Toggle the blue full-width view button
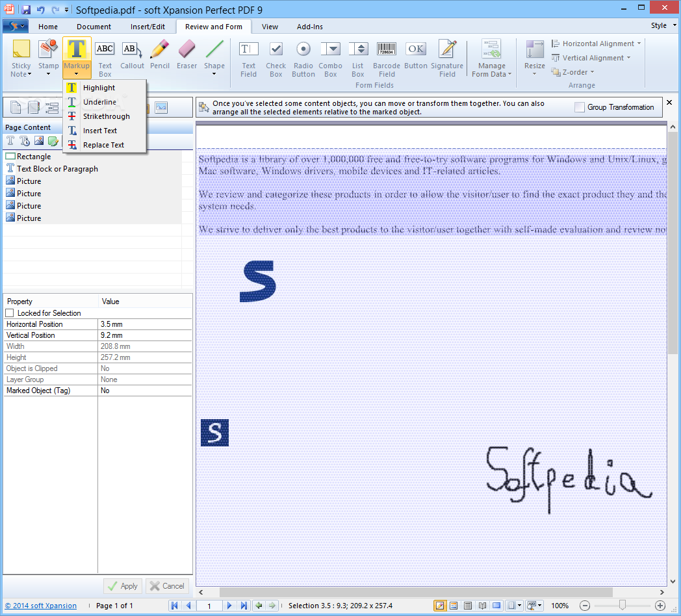This screenshot has width=681, height=616. [496, 605]
